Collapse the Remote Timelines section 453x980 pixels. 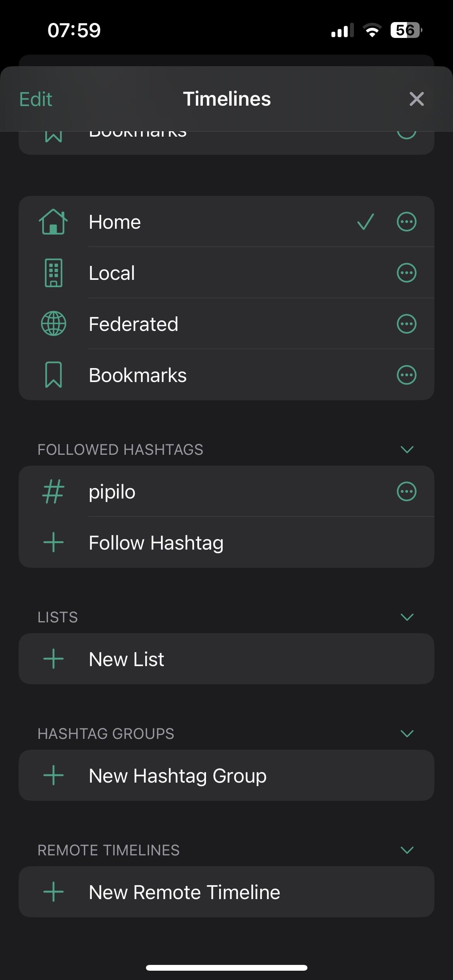click(x=407, y=850)
